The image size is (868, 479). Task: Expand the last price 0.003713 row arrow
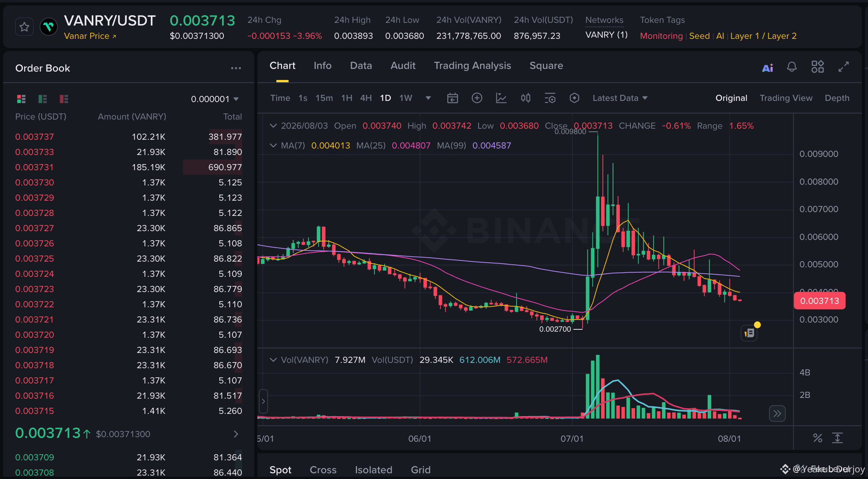point(236,434)
